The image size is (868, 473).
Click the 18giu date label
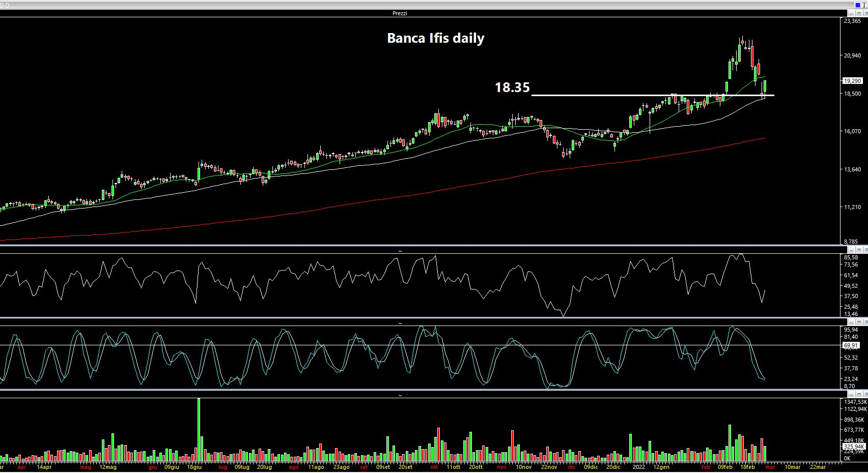click(194, 467)
